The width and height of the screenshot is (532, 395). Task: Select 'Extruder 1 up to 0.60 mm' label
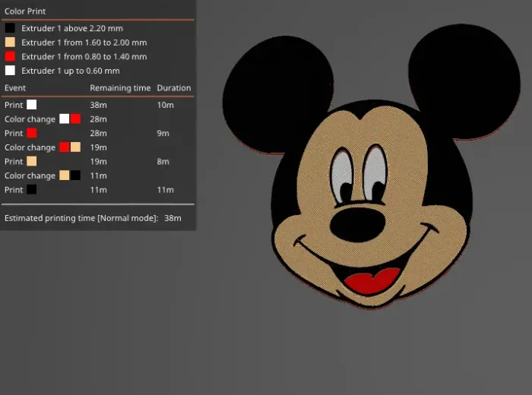tap(70, 71)
